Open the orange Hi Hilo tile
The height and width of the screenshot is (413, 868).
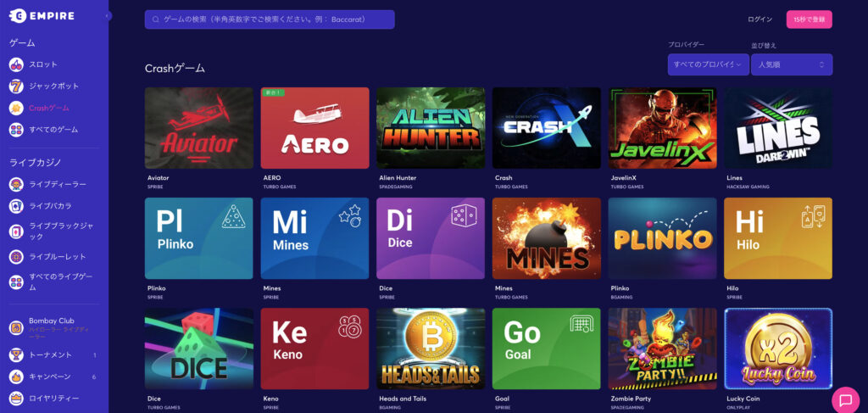coord(778,238)
